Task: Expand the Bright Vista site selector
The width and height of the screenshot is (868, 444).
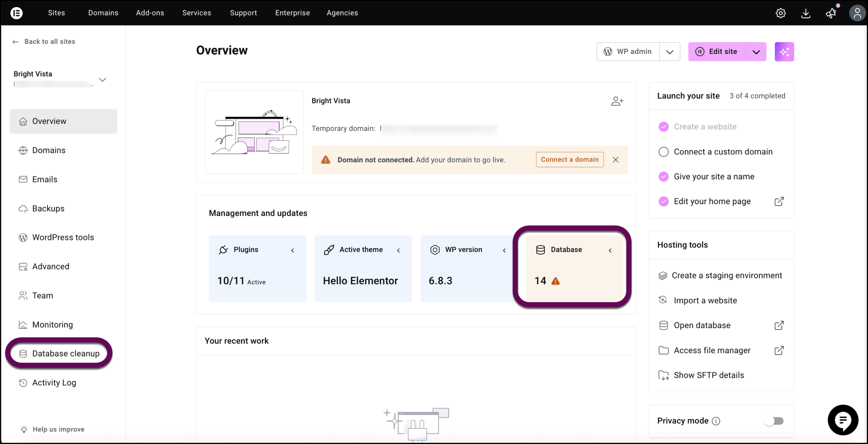Action: point(102,80)
